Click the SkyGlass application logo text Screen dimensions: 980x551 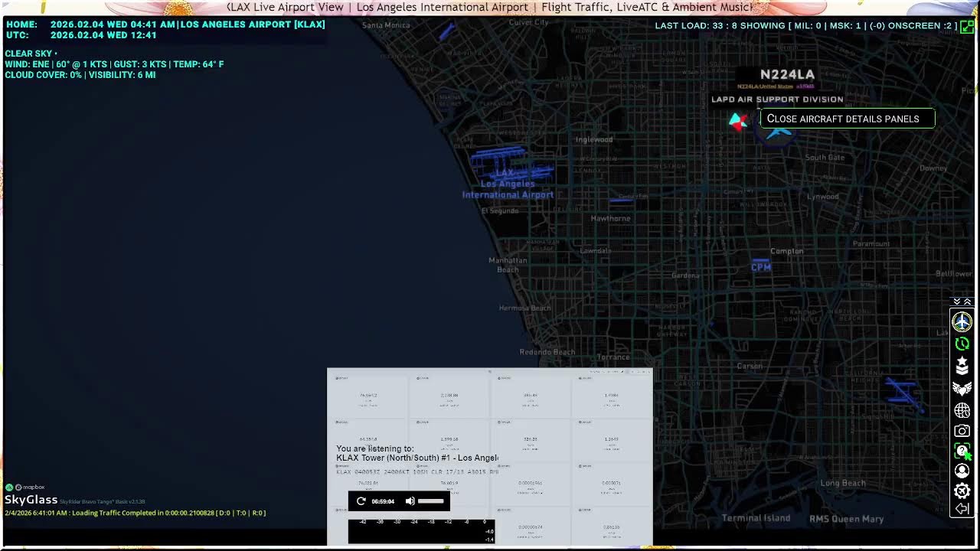[x=31, y=500]
